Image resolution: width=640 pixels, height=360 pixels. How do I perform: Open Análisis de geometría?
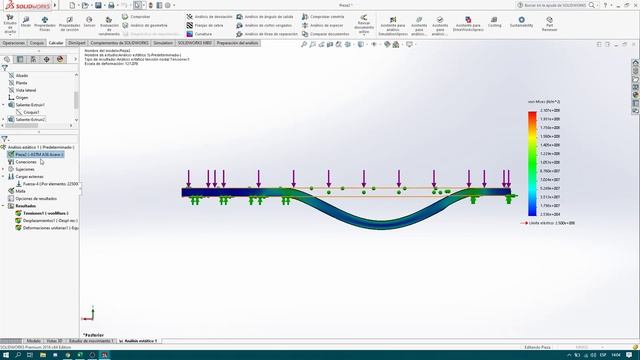pos(145,25)
